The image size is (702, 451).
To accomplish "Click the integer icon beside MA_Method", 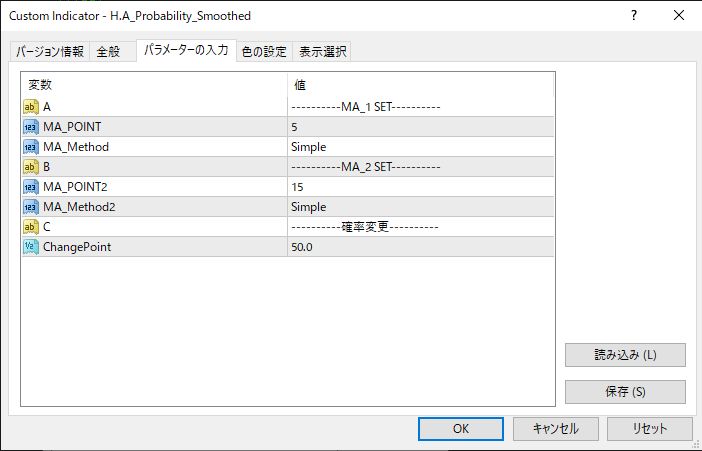I will tap(31, 147).
